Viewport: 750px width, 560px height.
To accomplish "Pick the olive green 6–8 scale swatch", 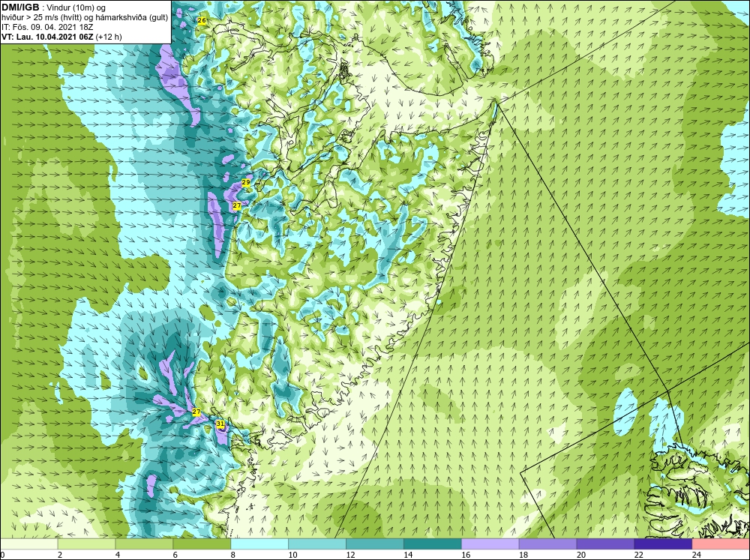I will pos(202,544).
